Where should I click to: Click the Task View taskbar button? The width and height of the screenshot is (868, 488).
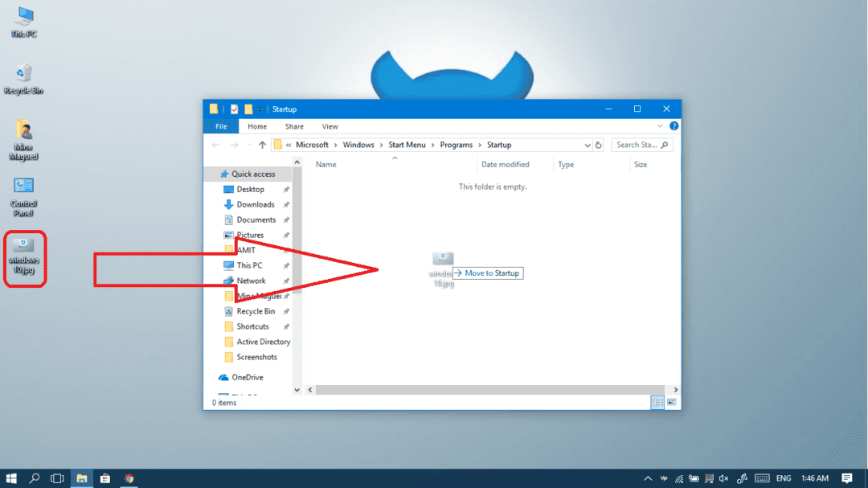pos(57,478)
